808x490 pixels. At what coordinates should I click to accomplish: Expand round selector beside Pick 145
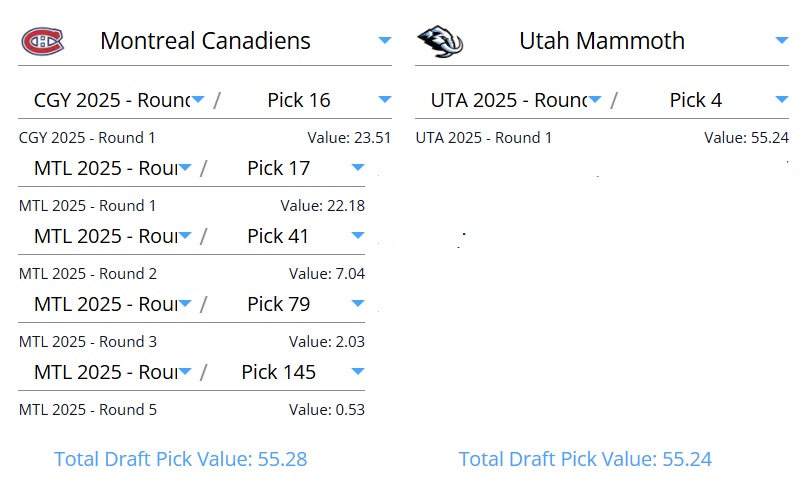point(185,372)
